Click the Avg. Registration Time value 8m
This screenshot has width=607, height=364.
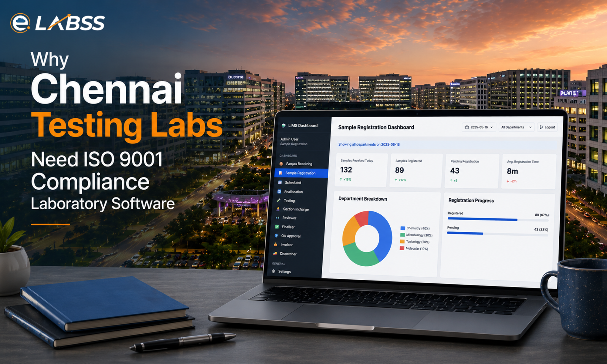tap(512, 171)
